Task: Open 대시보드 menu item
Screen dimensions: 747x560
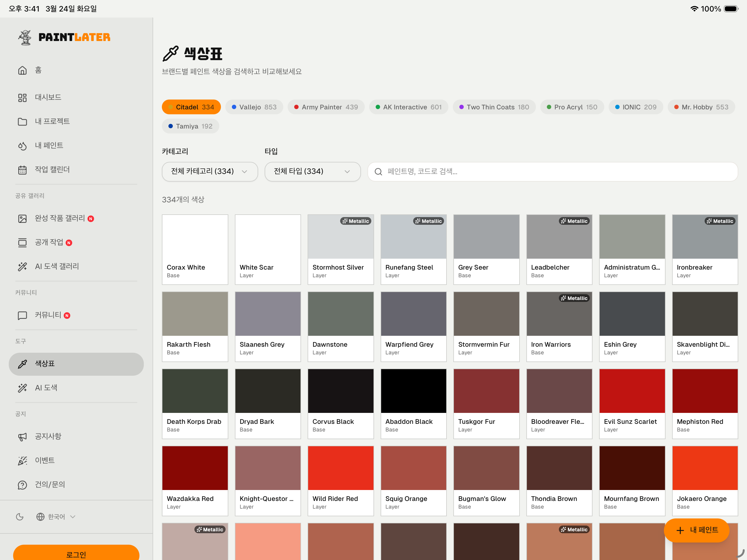Action: (76, 98)
